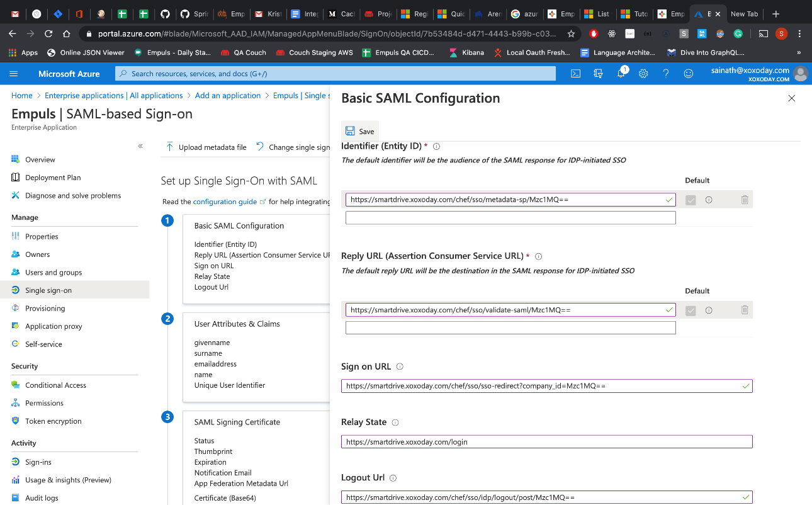Click the info icon next to identifier Default checkbox
812x505 pixels.
coord(709,200)
